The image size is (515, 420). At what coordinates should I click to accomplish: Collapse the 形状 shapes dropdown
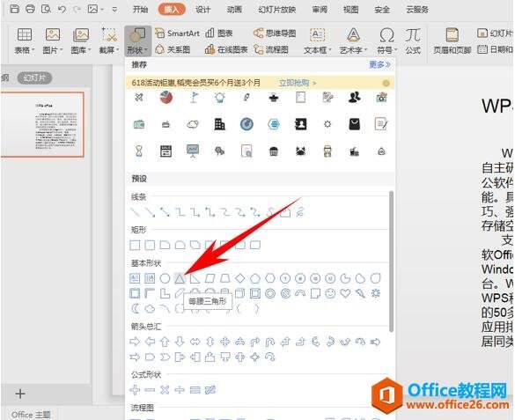137,41
